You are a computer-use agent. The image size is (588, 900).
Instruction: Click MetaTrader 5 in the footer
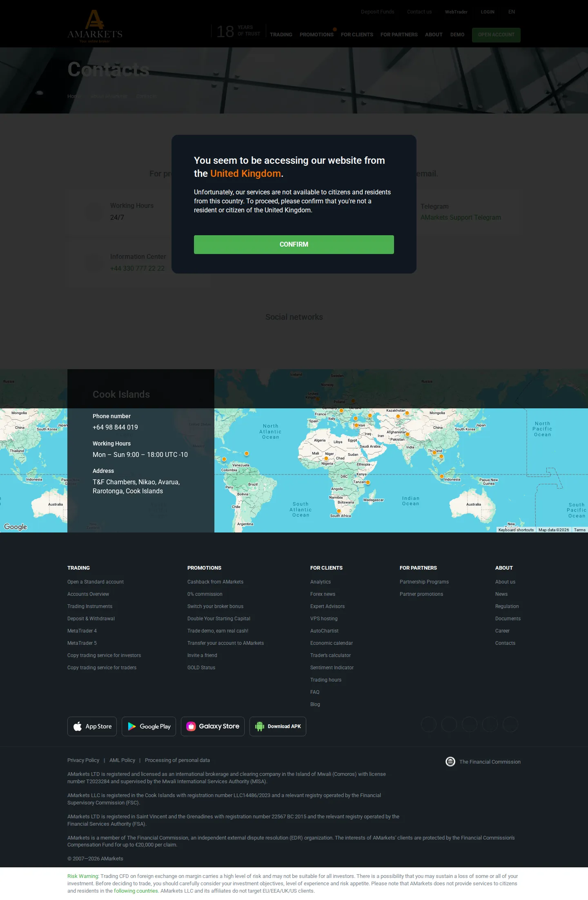(x=82, y=643)
